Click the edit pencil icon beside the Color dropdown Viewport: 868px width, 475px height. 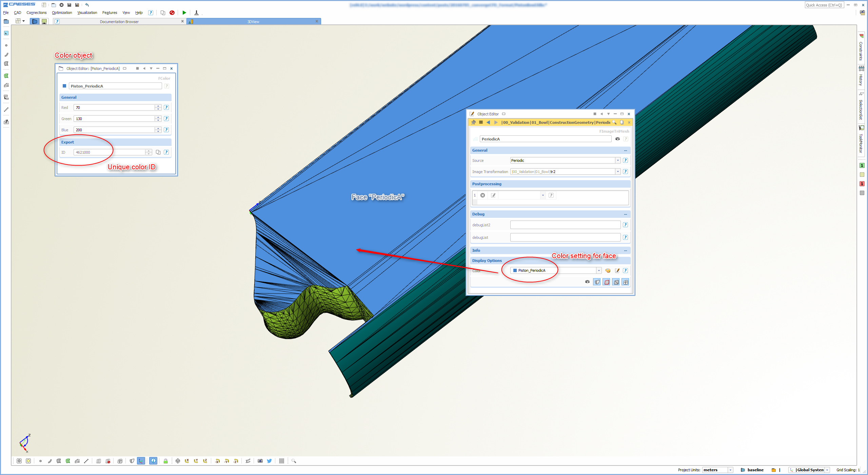point(617,270)
